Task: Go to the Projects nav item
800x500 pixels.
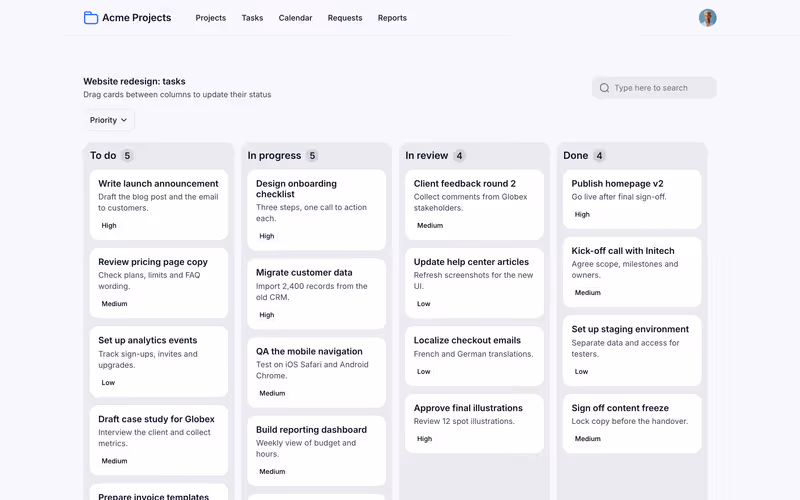Action: pos(211,18)
